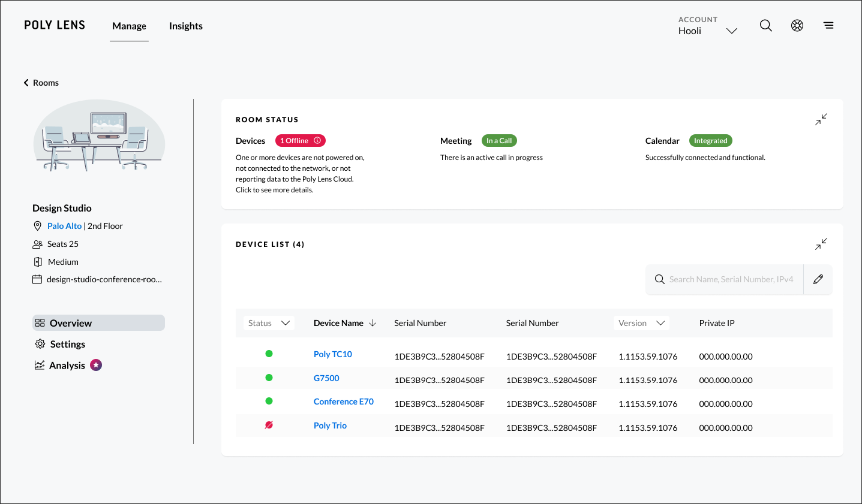Expand the Hooli account dropdown

(x=731, y=31)
